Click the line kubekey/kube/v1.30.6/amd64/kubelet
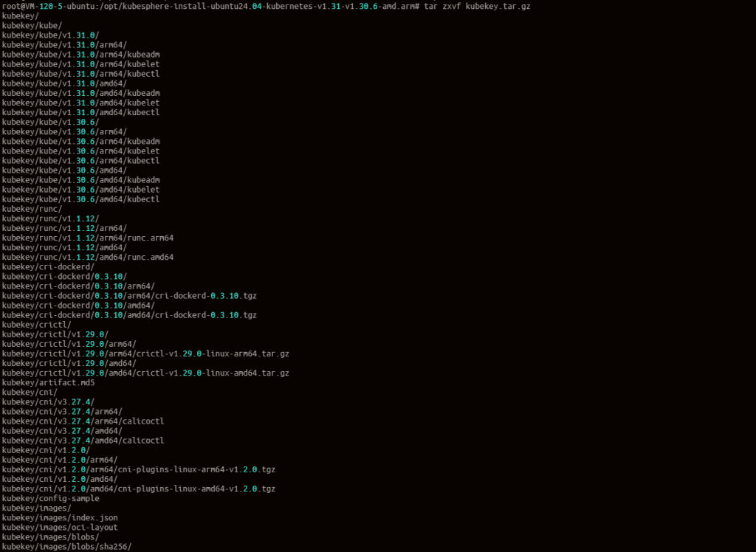This screenshot has height=552, width=756. 81,190
